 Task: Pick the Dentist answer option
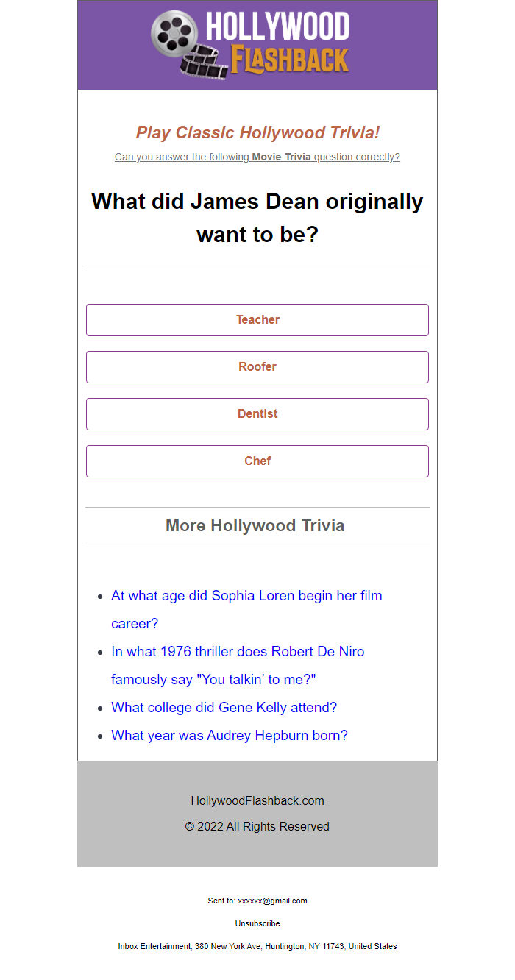click(x=257, y=414)
